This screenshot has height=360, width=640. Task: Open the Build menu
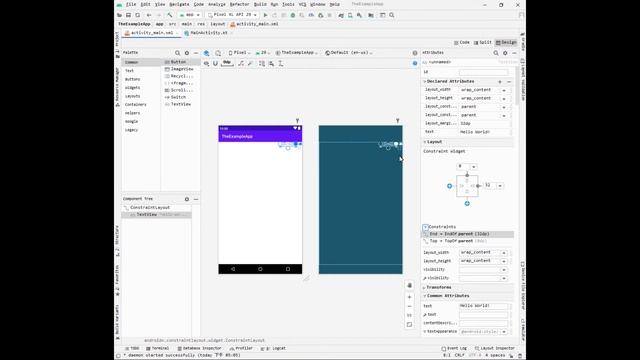pyautogui.click(x=260, y=4)
